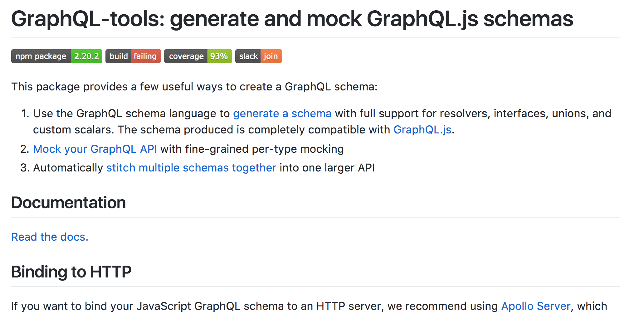Click the Documentation heading
The height and width of the screenshot is (318, 644).
69,203
